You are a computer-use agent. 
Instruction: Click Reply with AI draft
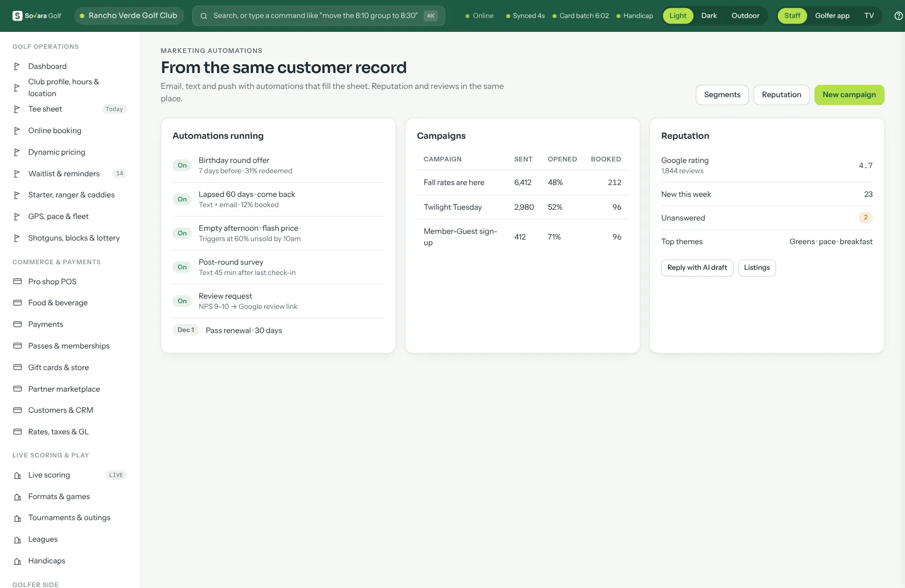pyautogui.click(x=697, y=268)
